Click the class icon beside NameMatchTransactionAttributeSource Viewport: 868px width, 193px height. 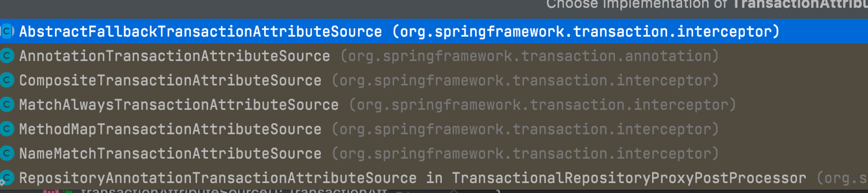(x=7, y=153)
